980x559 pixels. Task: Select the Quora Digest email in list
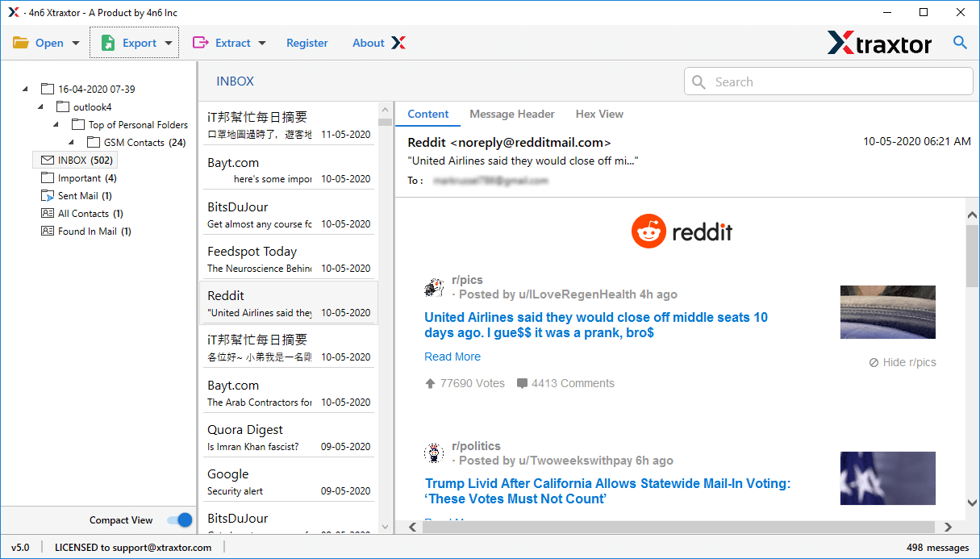click(x=288, y=437)
